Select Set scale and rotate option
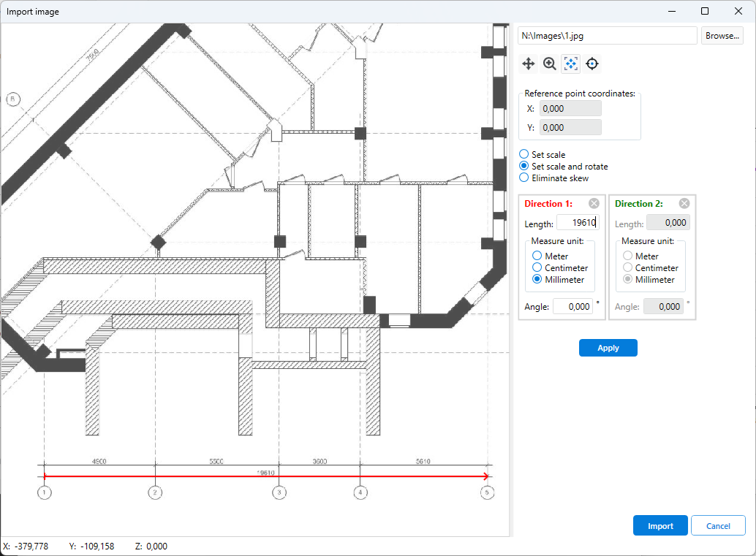The image size is (756, 556). point(524,167)
